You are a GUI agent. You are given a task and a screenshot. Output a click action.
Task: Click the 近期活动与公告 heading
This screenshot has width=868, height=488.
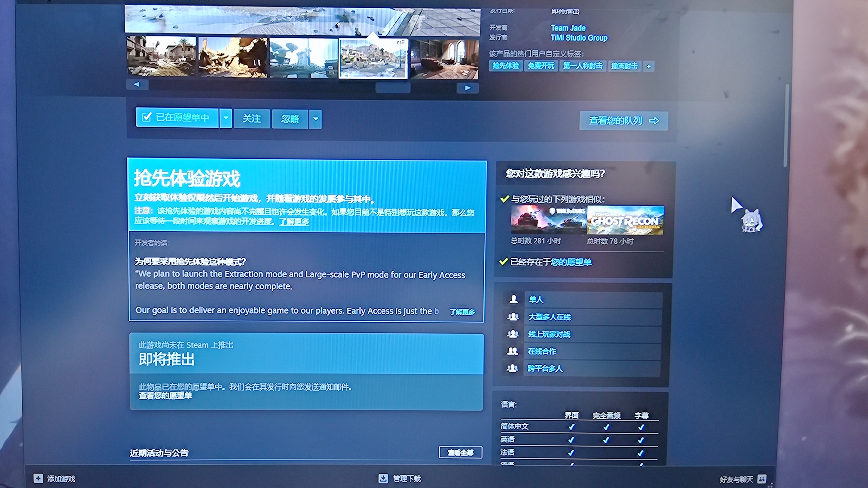coord(159,453)
